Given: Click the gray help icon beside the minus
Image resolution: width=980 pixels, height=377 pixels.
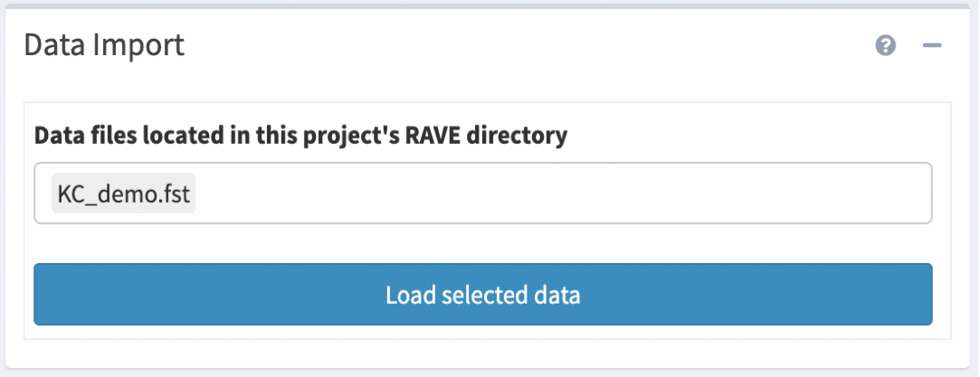Looking at the screenshot, I should [886, 45].
